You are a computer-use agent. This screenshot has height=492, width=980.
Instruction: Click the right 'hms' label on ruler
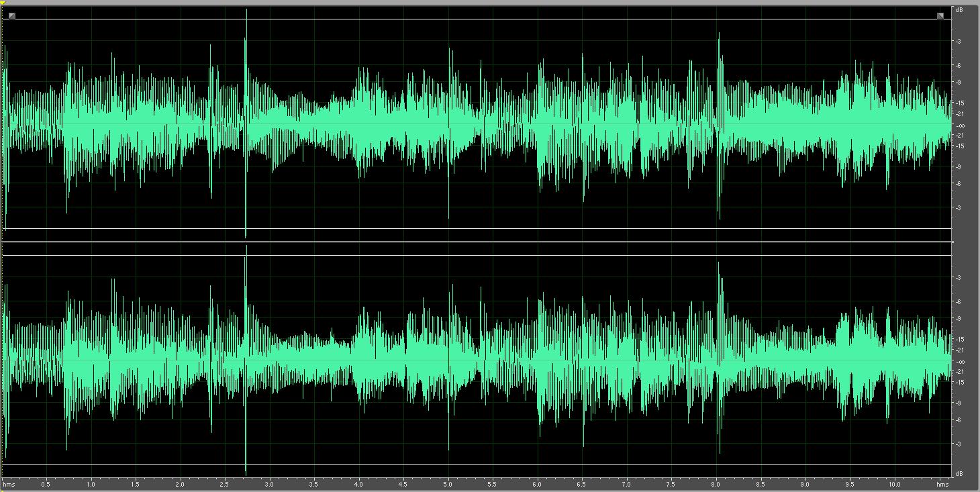tap(943, 483)
